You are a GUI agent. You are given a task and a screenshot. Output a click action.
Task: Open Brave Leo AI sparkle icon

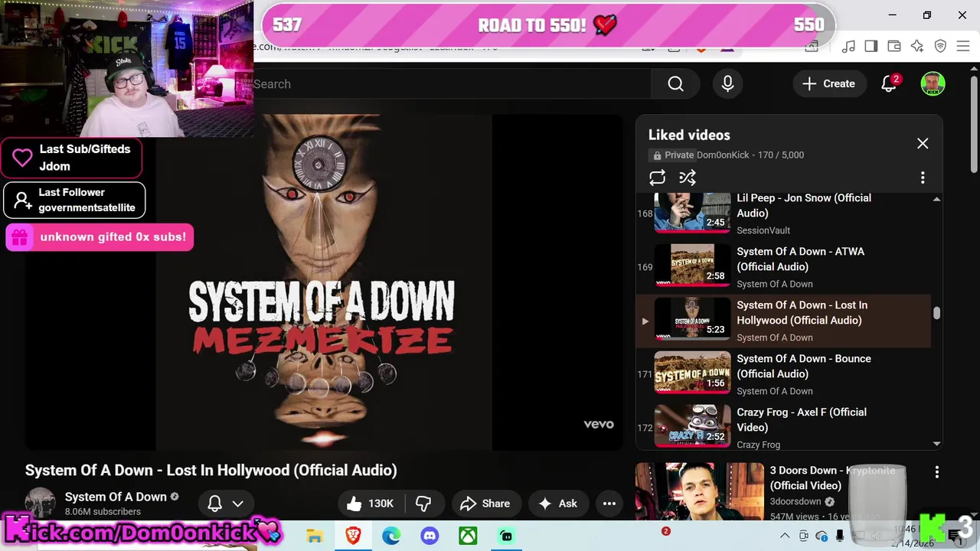[917, 47]
